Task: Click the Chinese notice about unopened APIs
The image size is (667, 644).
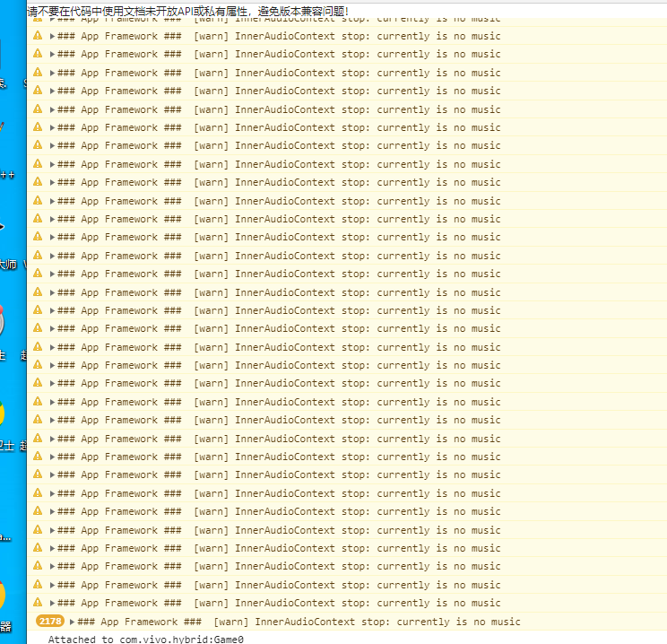Action: [188, 12]
